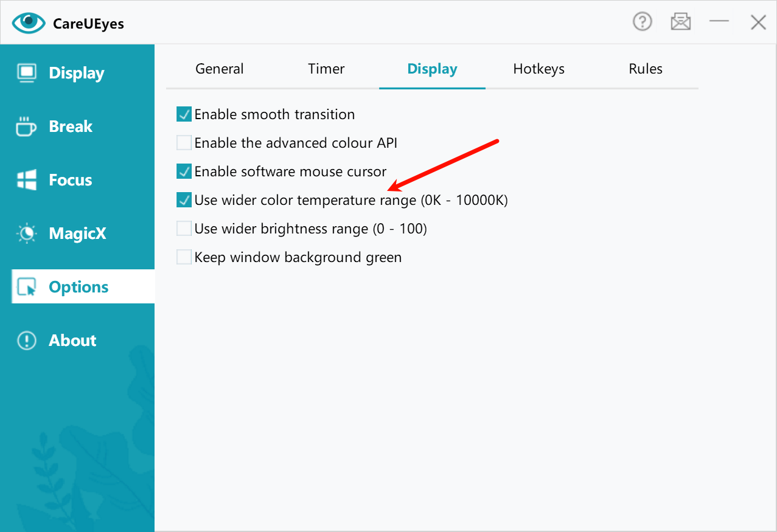The width and height of the screenshot is (777, 532).
Task: Open Display section monitor icon in sidebar
Action: (x=27, y=73)
